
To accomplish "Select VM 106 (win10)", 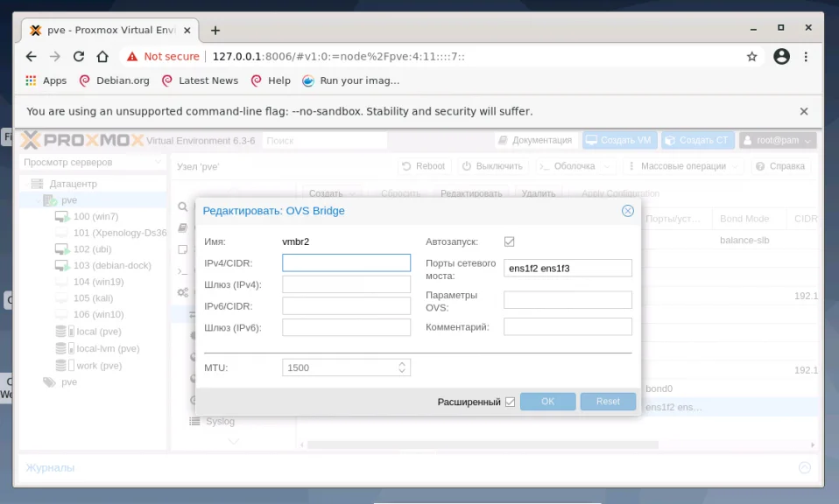I will (98, 314).
